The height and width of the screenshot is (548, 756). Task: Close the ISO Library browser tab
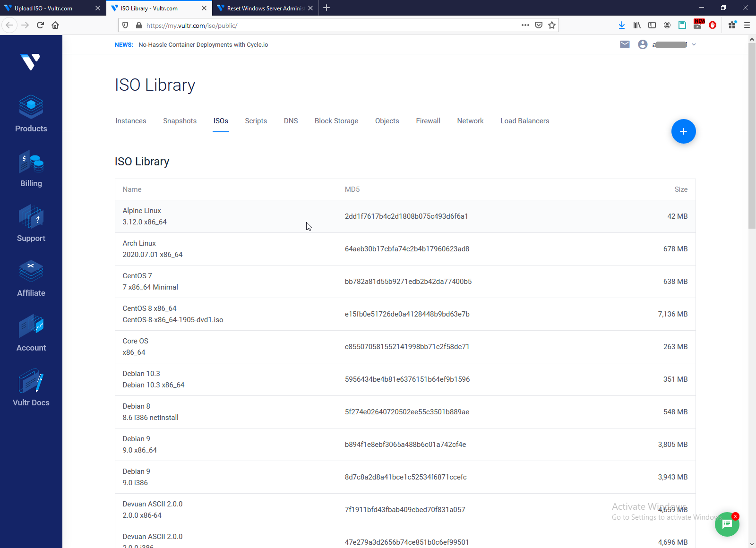pyautogui.click(x=204, y=8)
